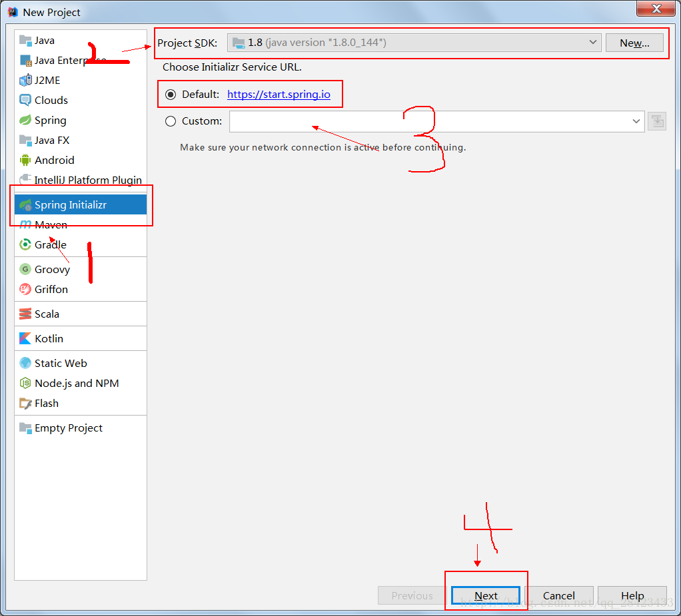This screenshot has height=616, width=681.
Task: Select Node.js and NPM project type
Action: (81, 383)
